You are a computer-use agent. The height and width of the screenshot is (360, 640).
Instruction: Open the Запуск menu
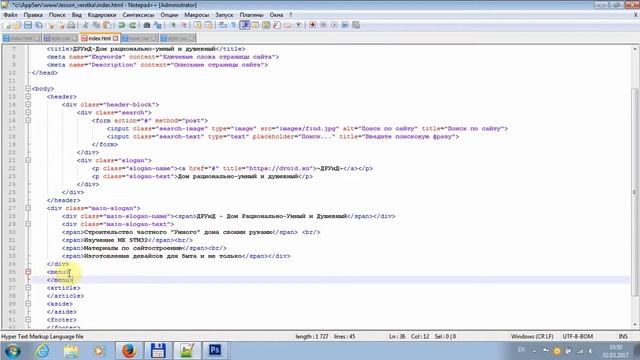(224, 15)
